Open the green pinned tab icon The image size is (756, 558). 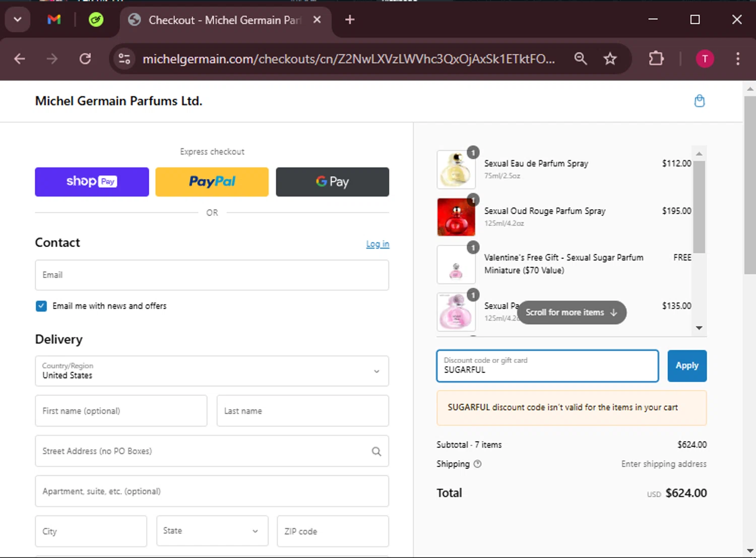coord(96,20)
